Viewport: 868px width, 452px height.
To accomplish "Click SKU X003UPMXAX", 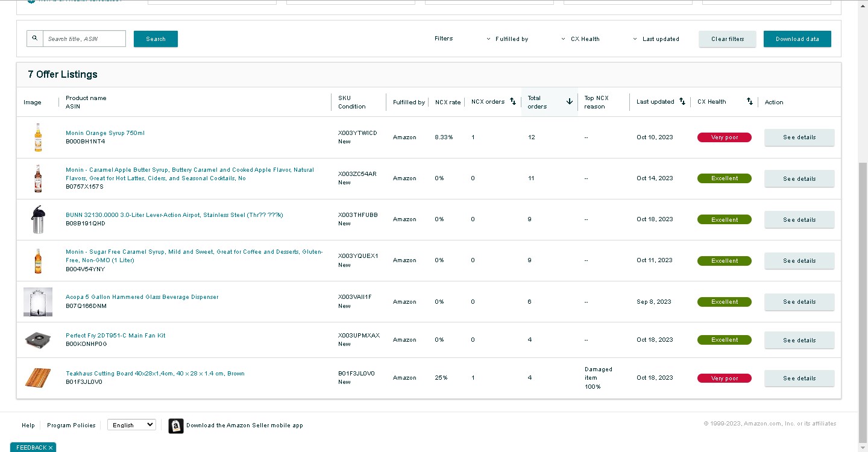I will (359, 336).
